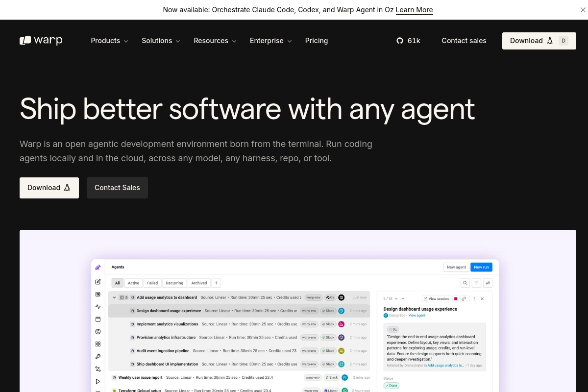Select the Weekly user issue report row
The image size is (588, 392).
pos(239,377)
